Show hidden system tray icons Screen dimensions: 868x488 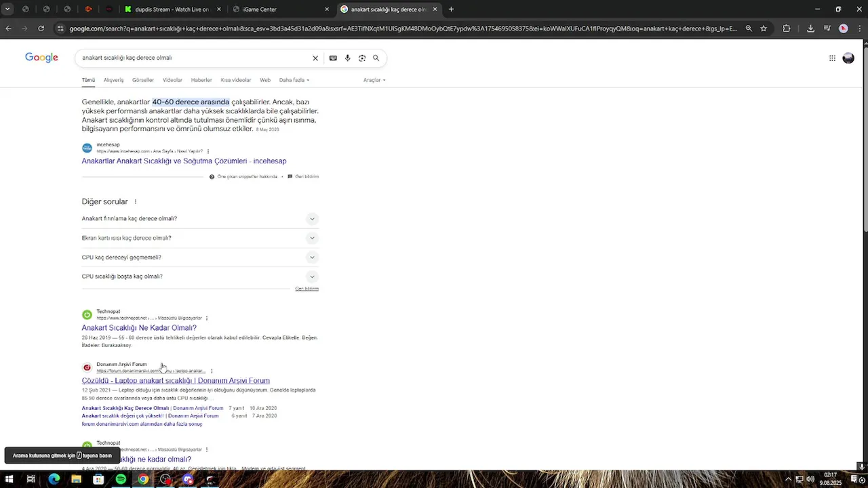788,479
